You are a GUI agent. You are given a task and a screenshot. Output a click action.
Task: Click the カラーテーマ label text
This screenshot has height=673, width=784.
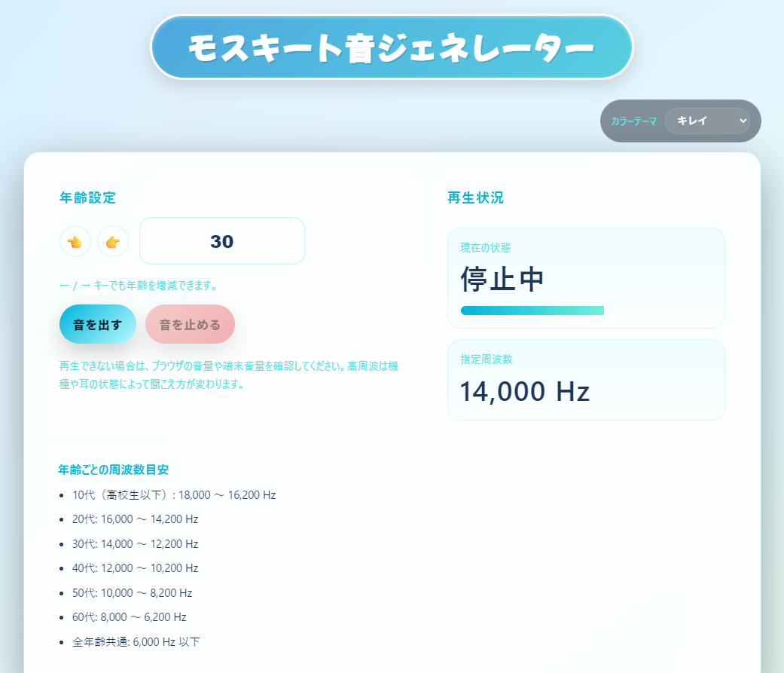pyautogui.click(x=633, y=121)
